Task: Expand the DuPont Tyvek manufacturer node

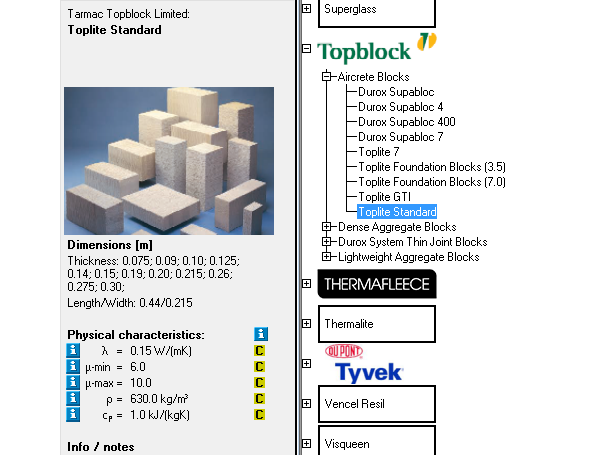Action: coord(307,364)
